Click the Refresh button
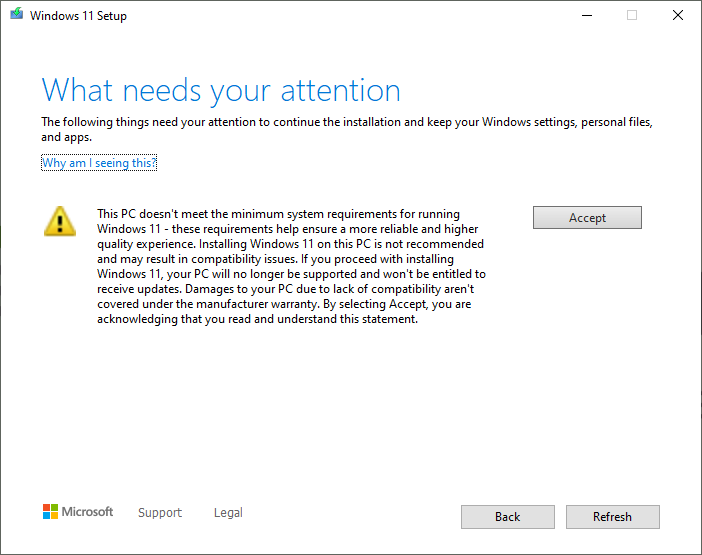Image resolution: width=702 pixels, height=555 pixels. pyautogui.click(x=612, y=517)
